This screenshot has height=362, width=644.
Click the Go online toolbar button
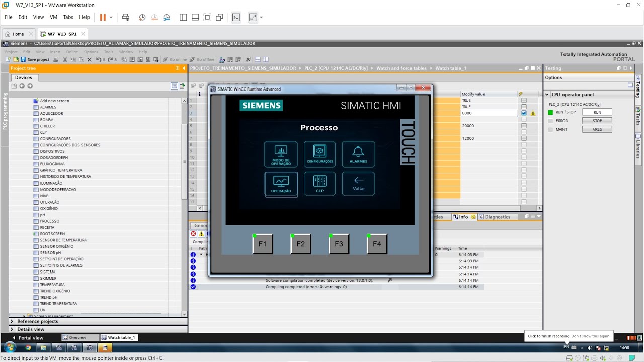(174, 59)
